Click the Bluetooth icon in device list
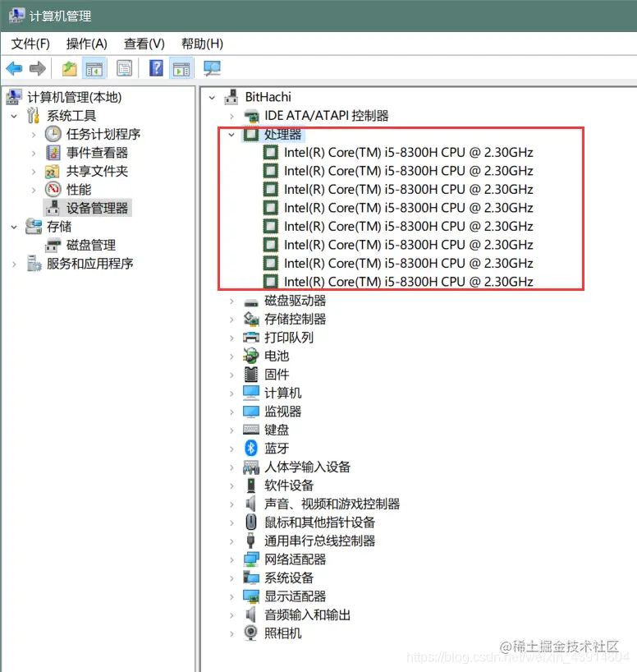Screen dimensions: 637x672 [251, 449]
